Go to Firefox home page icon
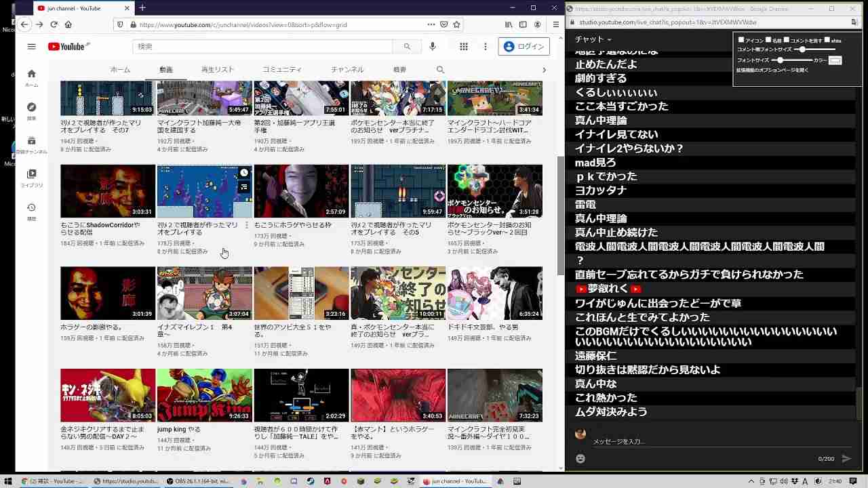The width and height of the screenshot is (868, 488). (x=68, y=24)
